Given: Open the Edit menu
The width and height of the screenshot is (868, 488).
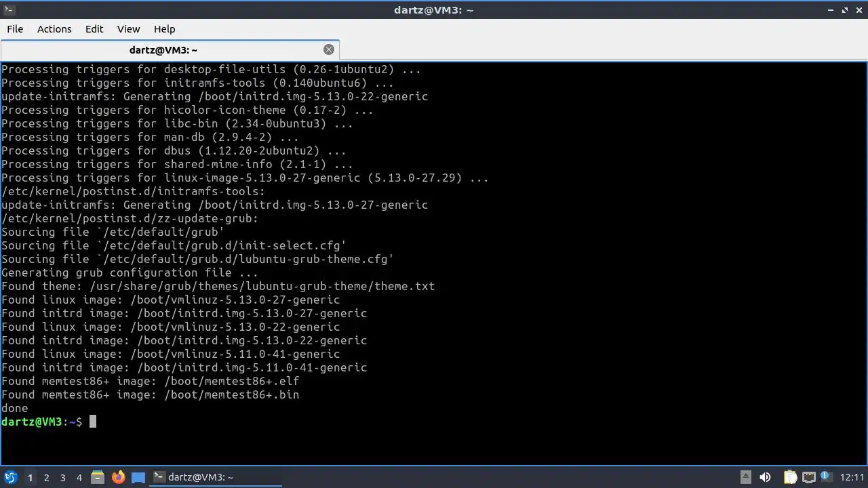Looking at the screenshot, I should [x=94, y=28].
